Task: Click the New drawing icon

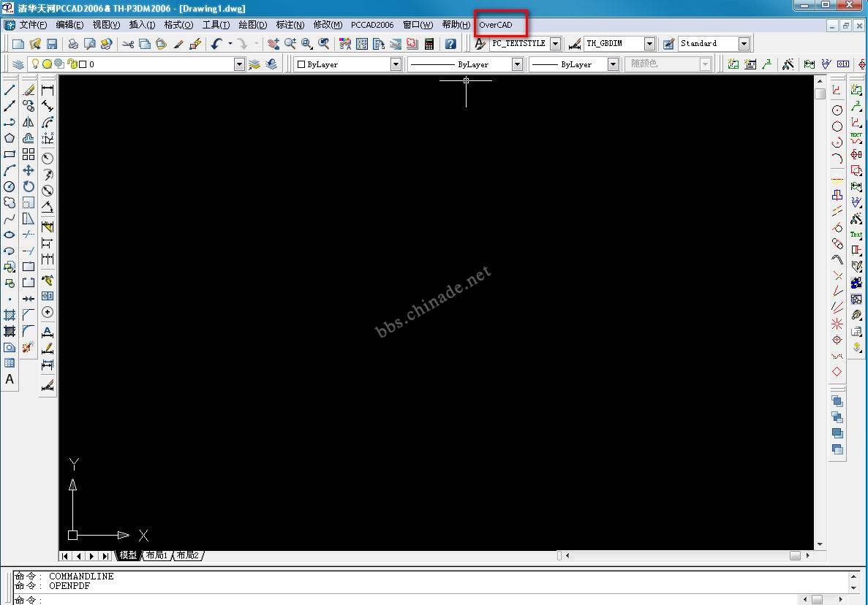Action: pyautogui.click(x=18, y=44)
